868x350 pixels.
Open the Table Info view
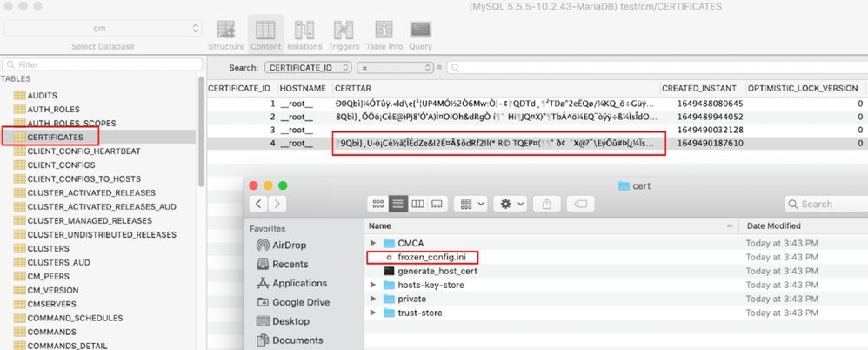pos(384,34)
